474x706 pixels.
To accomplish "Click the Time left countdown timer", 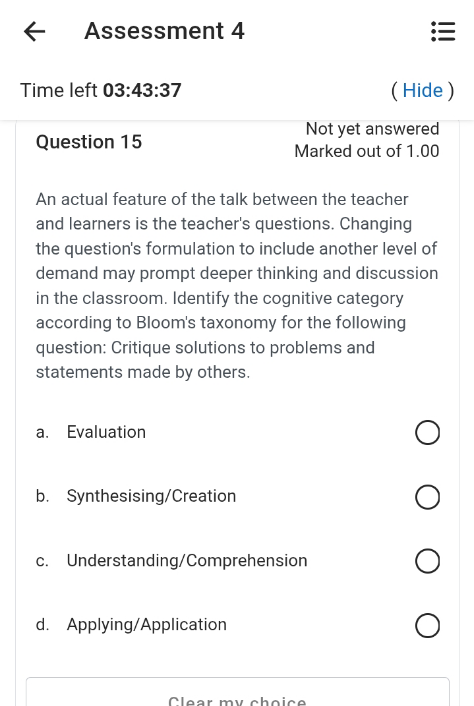I will tap(101, 90).
